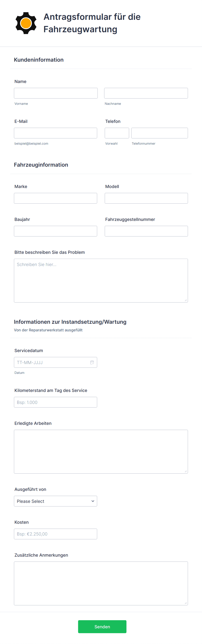Open the calendar icon in Servicedatum field
The width and height of the screenshot is (202, 644).
(x=92, y=362)
